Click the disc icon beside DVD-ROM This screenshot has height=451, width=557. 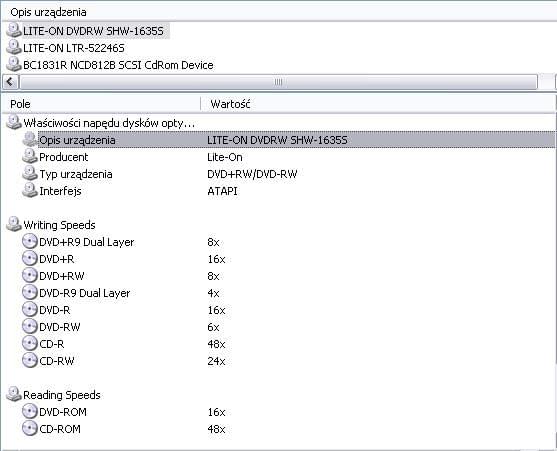(x=29, y=412)
